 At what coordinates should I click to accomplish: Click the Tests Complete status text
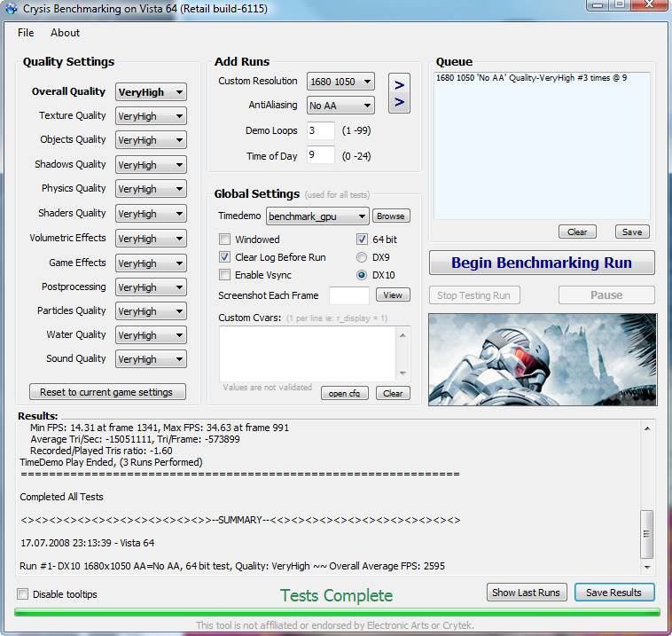pyautogui.click(x=336, y=595)
